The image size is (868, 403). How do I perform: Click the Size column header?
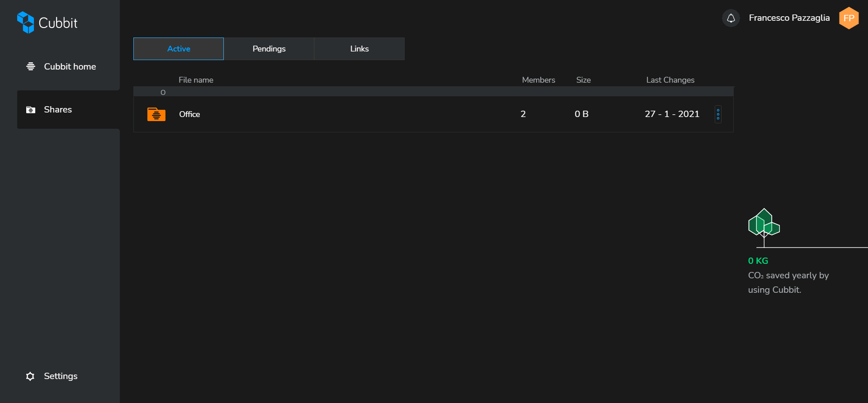pos(583,80)
